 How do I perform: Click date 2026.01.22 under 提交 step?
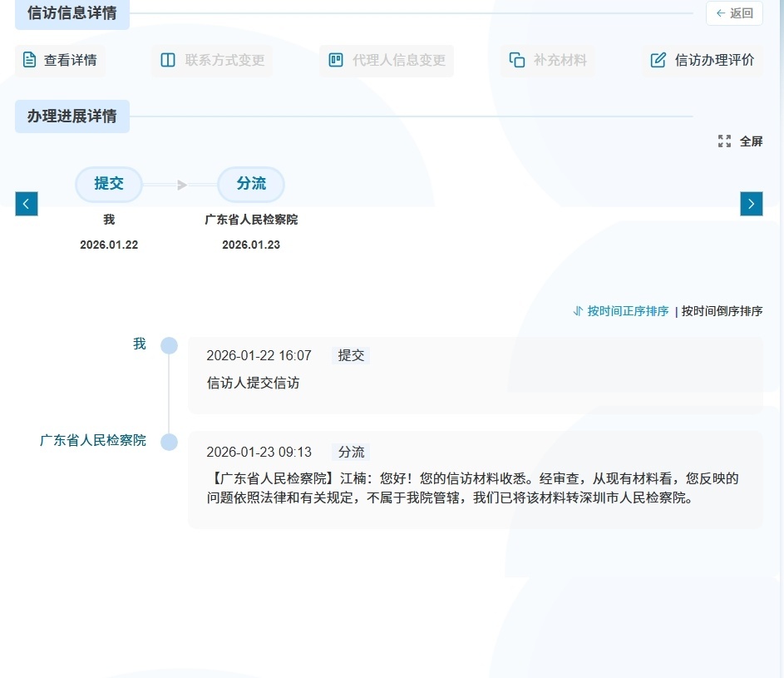point(109,245)
